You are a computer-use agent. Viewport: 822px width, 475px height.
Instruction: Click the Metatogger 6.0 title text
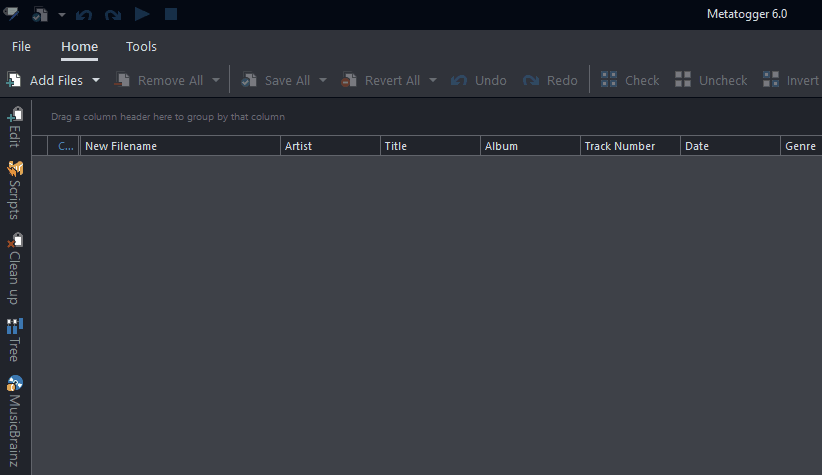[747, 14]
